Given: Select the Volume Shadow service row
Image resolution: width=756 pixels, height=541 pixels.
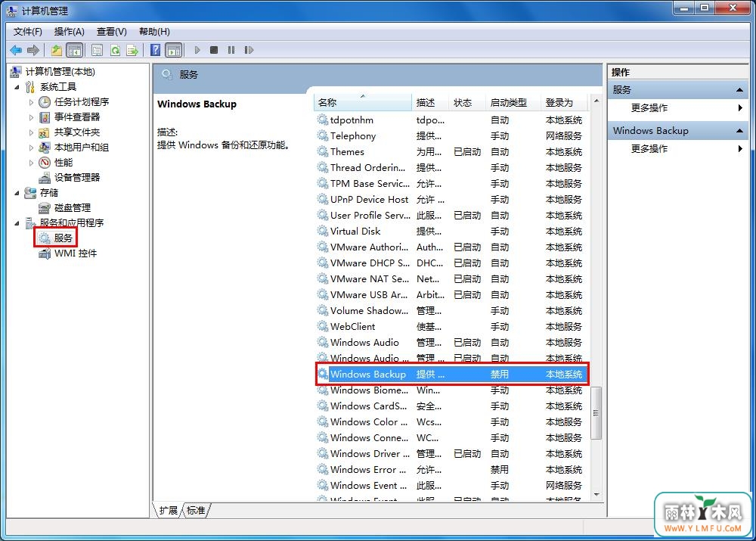Looking at the screenshot, I should pyautogui.click(x=452, y=310).
